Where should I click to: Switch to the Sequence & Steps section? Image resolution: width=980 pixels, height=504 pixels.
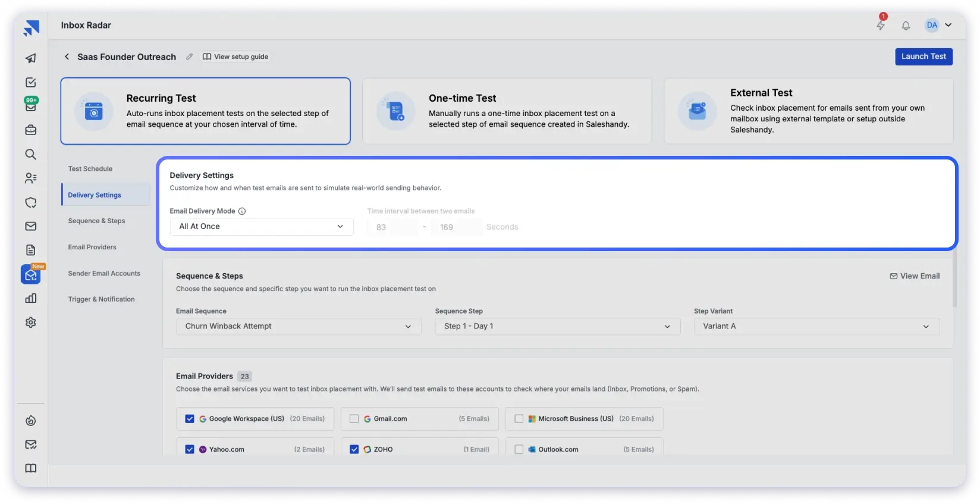[x=96, y=221]
